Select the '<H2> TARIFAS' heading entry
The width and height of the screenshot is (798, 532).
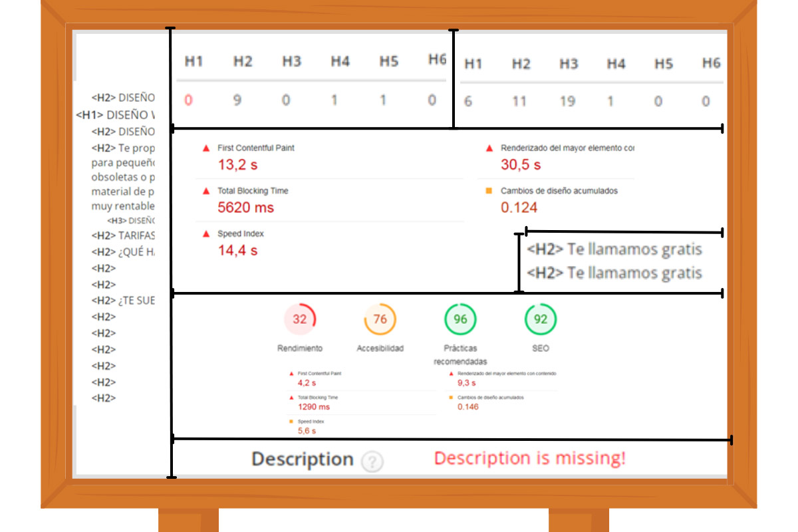[x=123, y=235]
